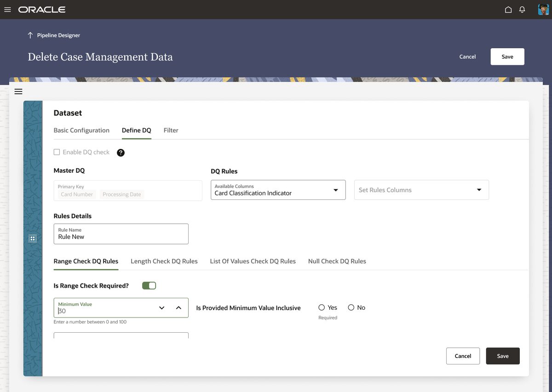The image size is (552, 392).
Task: Increase the Minimum Value with the up chevron
Action: coord(178,308)
